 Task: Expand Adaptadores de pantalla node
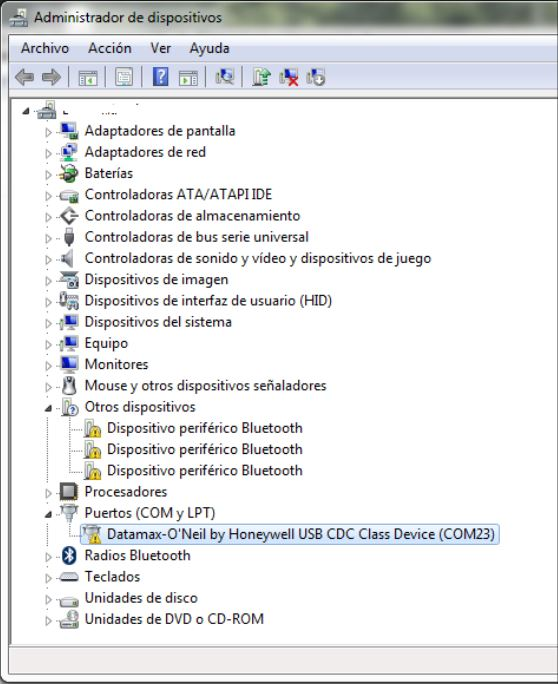coord(48,132)
